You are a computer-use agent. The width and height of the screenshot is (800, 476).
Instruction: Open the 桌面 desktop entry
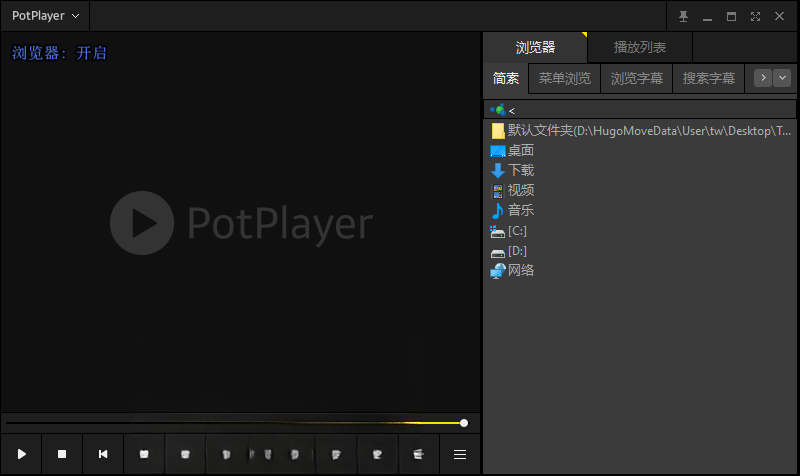click(512, 151)
